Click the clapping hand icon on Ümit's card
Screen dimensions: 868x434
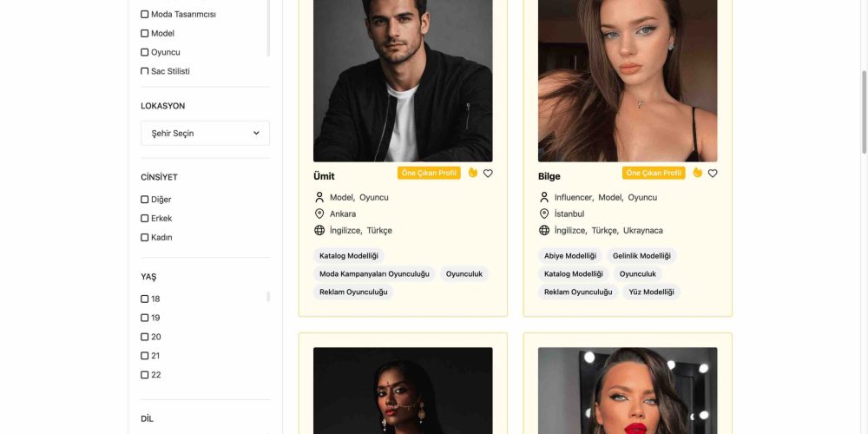pyautogui.click(x=473, y=173)
